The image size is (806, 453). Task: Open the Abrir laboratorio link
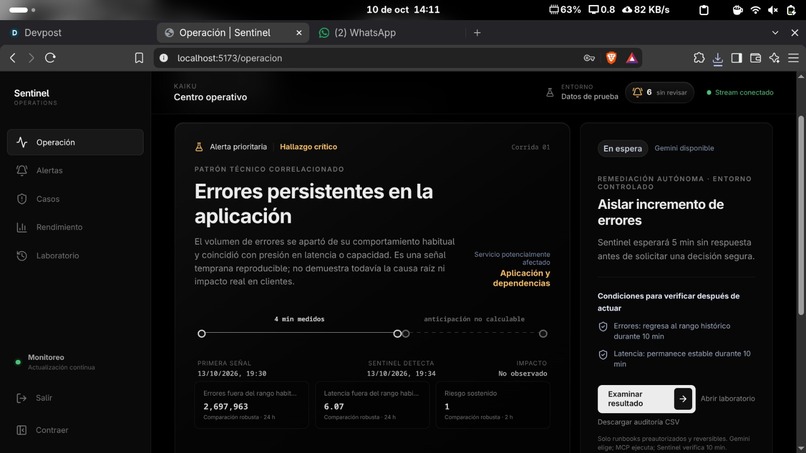tap(727, 398)
